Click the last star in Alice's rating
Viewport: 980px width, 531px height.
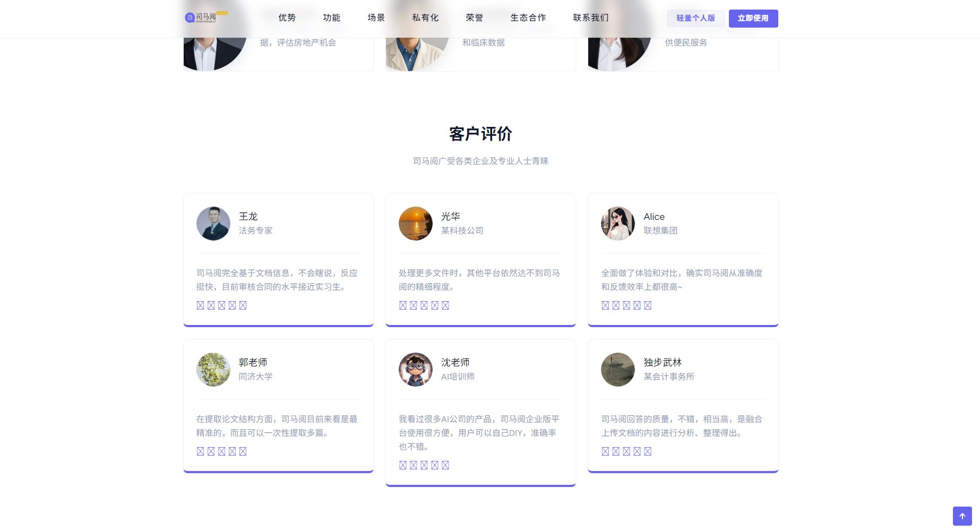[x=648, y=305]
